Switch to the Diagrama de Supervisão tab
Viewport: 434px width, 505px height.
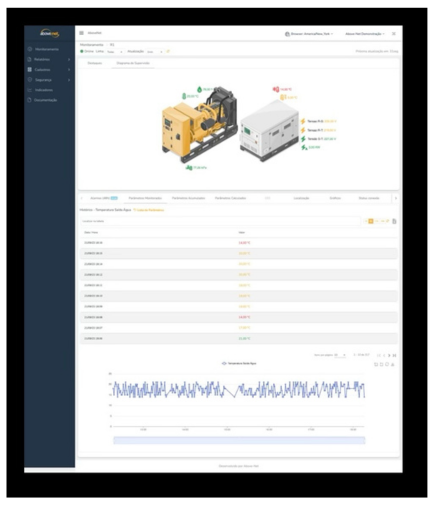coord(133,63)
